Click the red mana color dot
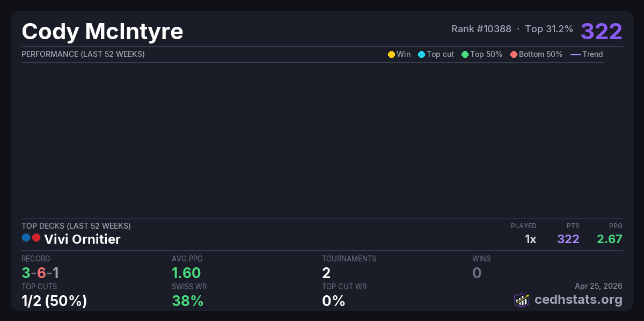The width and height of the screenshot is (644, 321). click(36, 237)
